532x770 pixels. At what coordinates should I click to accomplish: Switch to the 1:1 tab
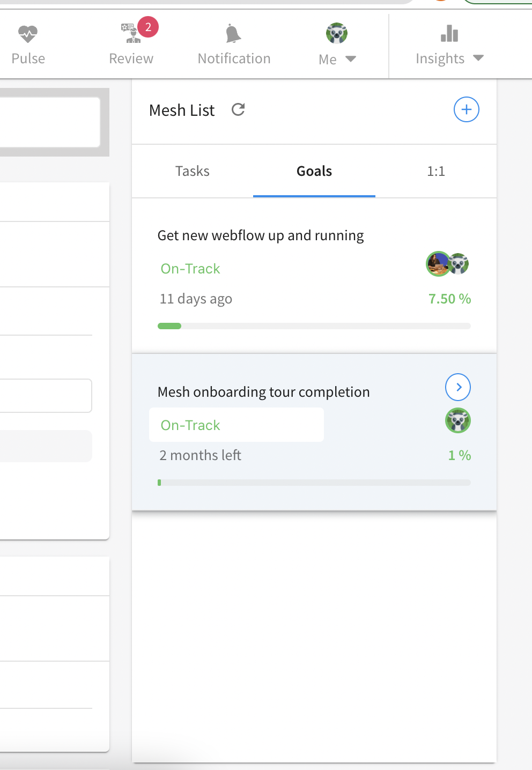[435, 171]
